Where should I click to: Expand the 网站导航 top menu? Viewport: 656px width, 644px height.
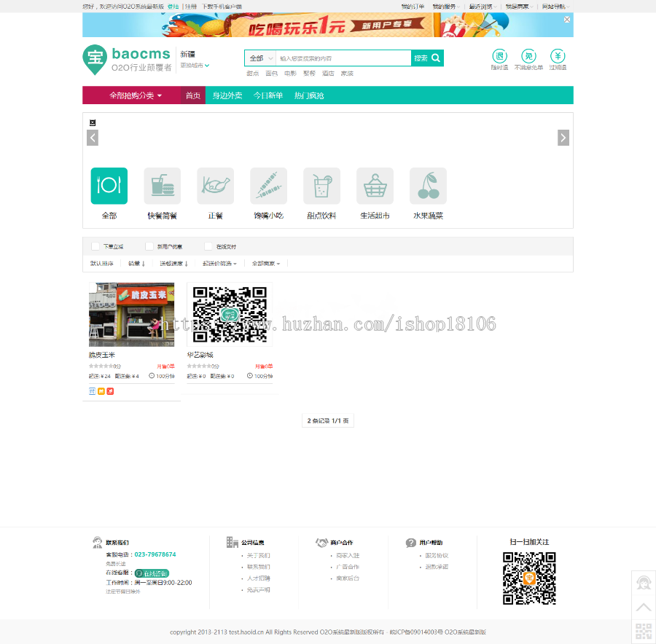(556, 7)
